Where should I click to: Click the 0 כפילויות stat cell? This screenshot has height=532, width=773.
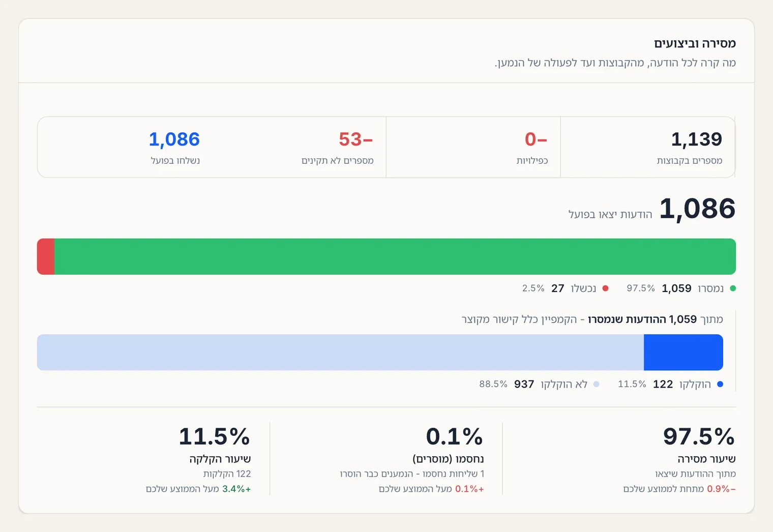[473, 147]
